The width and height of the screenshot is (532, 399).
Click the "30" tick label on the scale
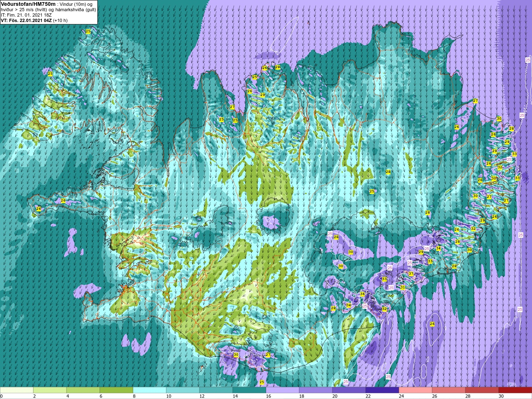tap(501, 396)
